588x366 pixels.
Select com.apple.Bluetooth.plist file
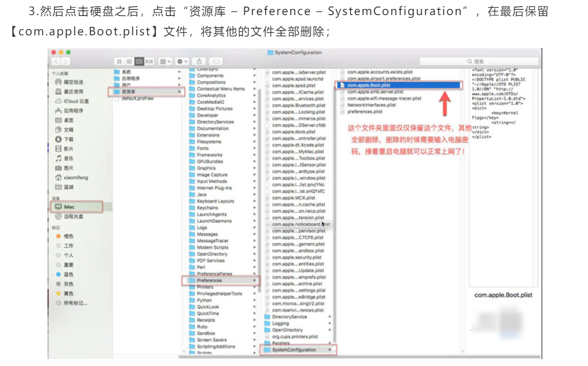click(x=298, y=106)
